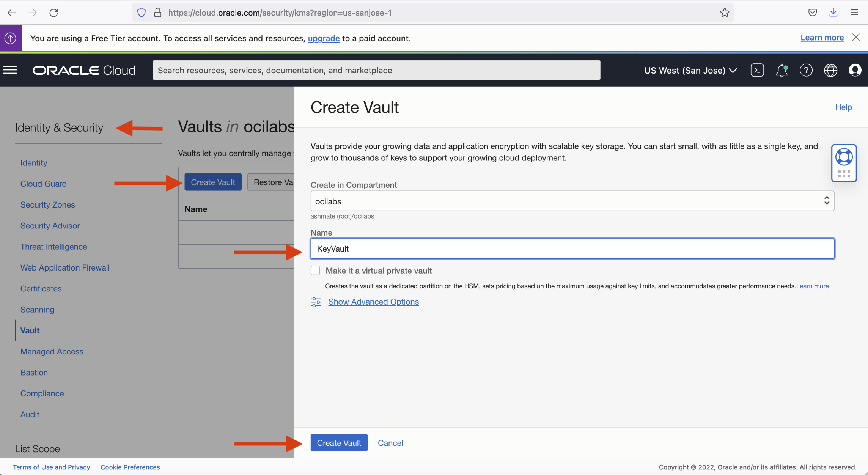
Task: Show Advanced Options
Action: (x=373, y=302)
